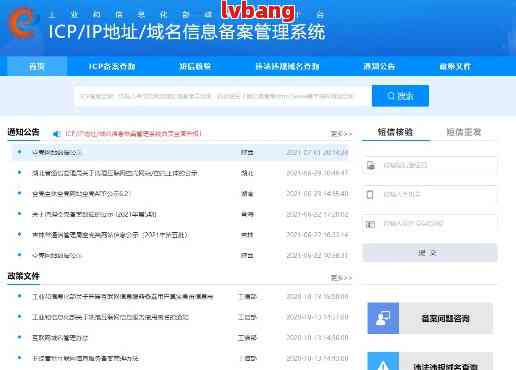Open the 违法违规域名查询 card at bottom right
This screenshot has width=516, height=370.
(x=430, y=361)
